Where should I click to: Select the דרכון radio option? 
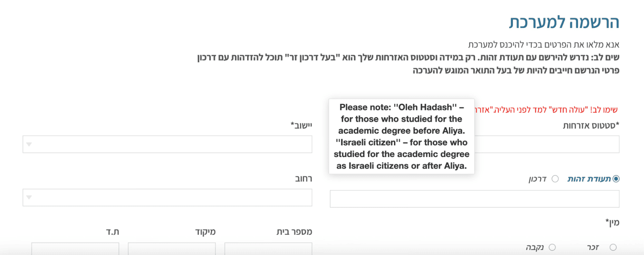pyautogui.click(x=555, y=179)
